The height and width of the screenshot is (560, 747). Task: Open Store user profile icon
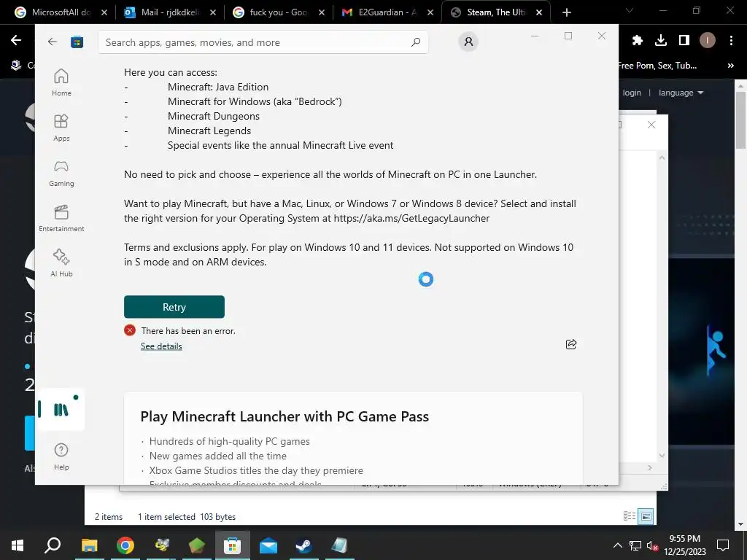(x=468, y=42)
